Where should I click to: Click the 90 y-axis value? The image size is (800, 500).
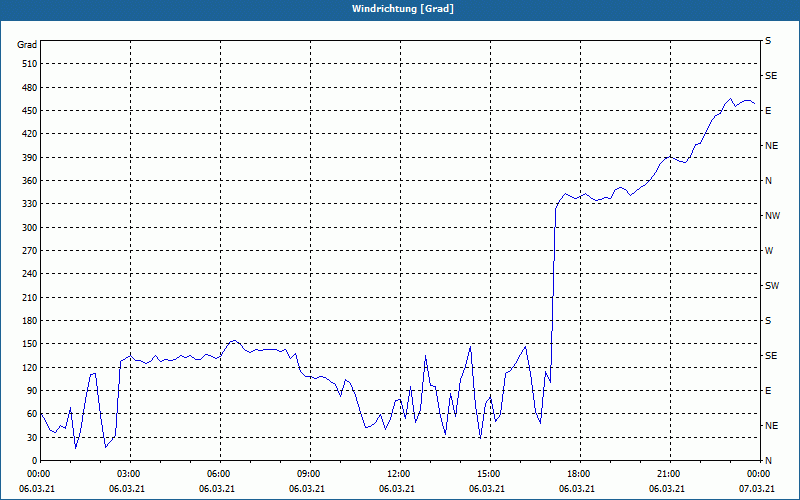(32, 391)
